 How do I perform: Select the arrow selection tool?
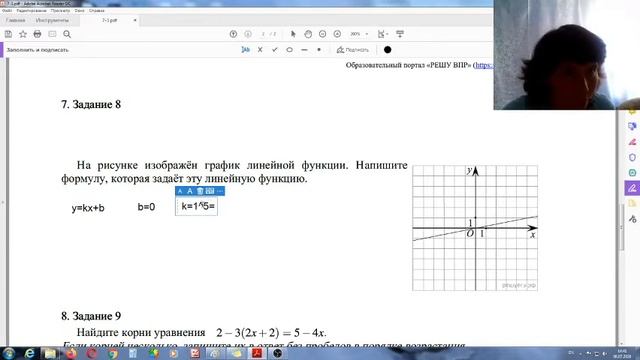coord(293,34)
